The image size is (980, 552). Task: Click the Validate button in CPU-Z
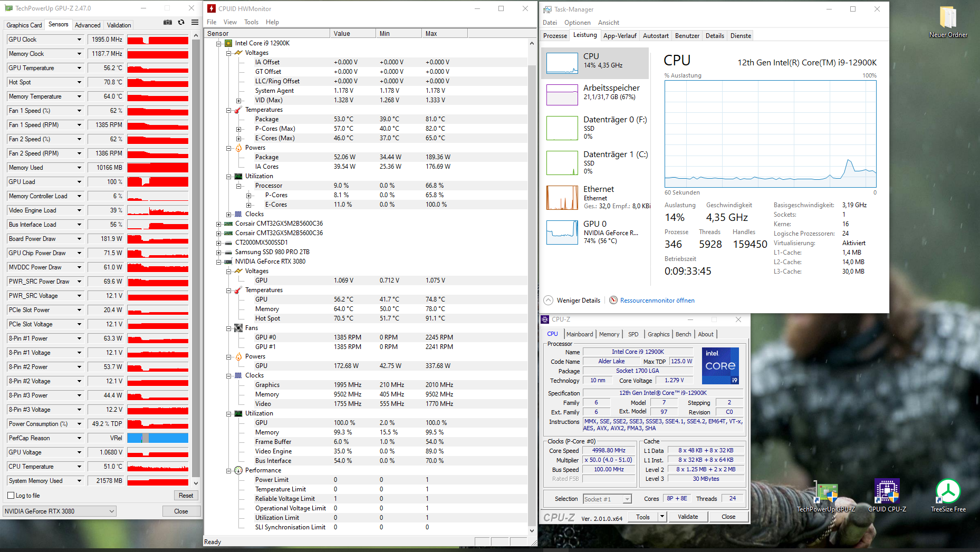click(x=688, y=517)
